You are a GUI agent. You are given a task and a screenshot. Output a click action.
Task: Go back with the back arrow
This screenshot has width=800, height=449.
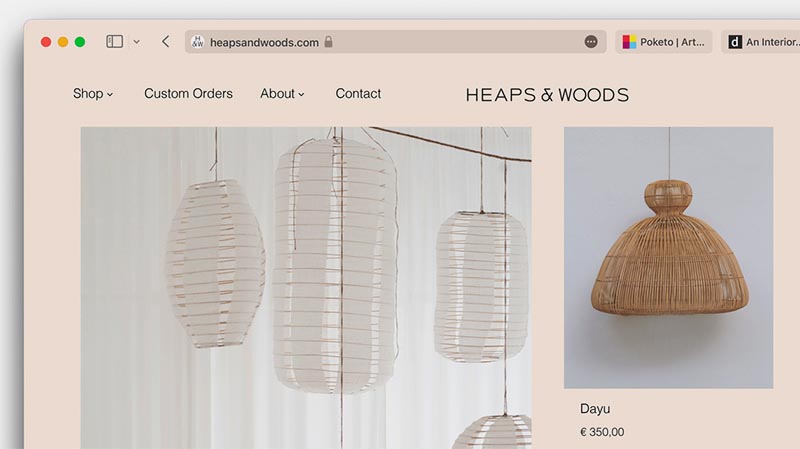click(165, 41)
